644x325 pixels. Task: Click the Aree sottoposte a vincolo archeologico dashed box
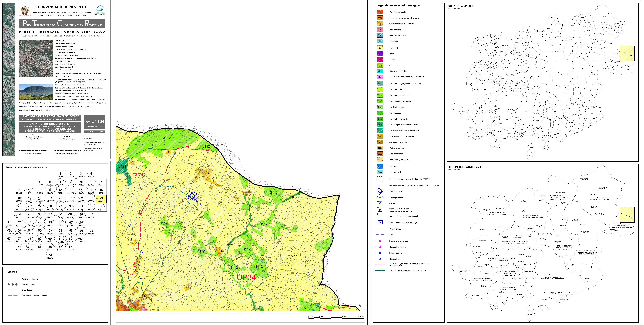[380, 179]
